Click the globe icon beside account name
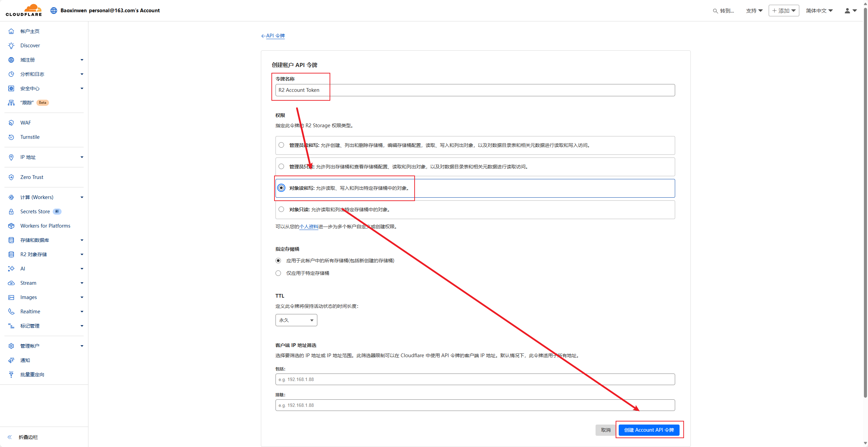Viewport: 868px width, 447px height. [x=54, y=11]
